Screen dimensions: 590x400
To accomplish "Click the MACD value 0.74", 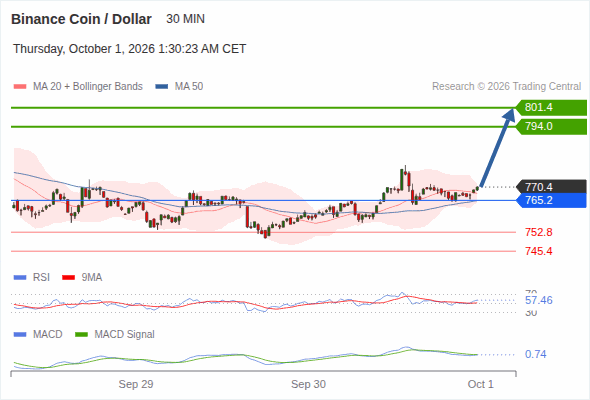I will pyautogui.click(x=535, y=354).
